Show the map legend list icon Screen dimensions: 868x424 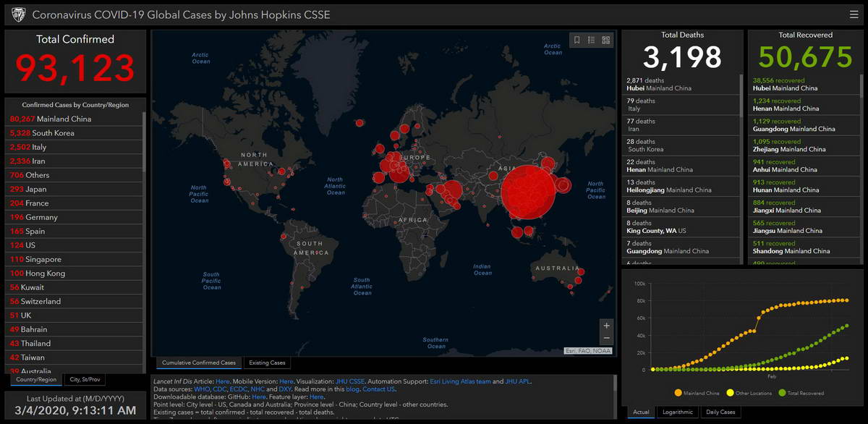point(591,40)
